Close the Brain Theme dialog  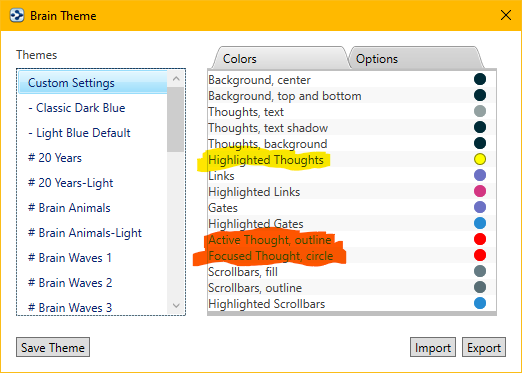coord(506,15)
